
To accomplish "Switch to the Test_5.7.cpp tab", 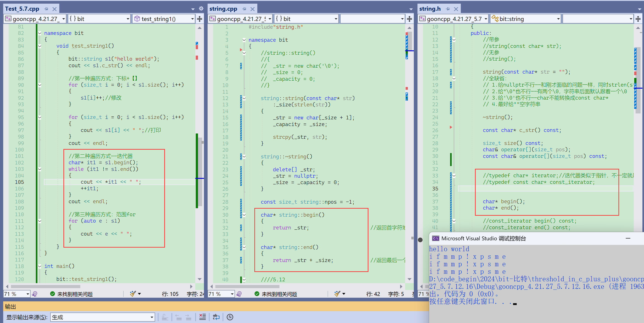I will click(x=22, y=9).
